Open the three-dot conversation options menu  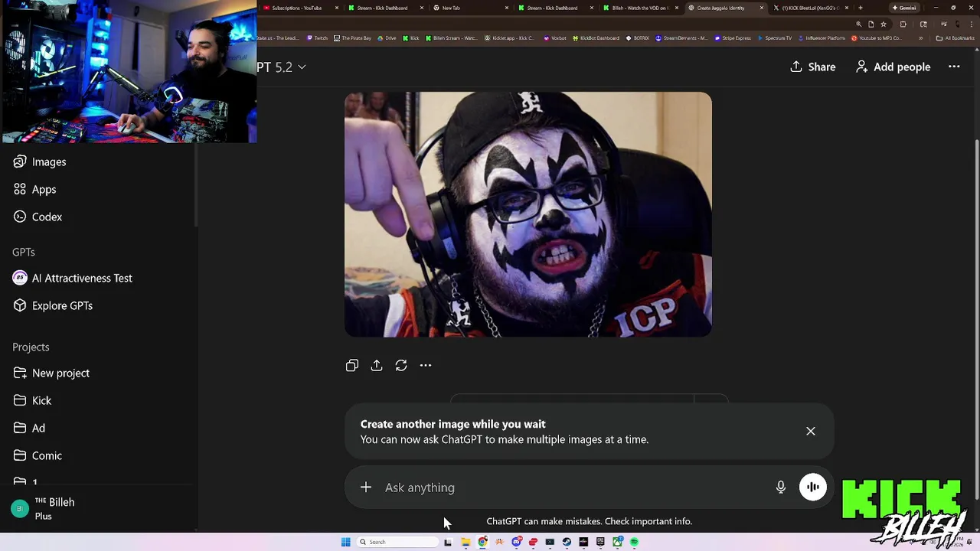(x=954, y=67)
